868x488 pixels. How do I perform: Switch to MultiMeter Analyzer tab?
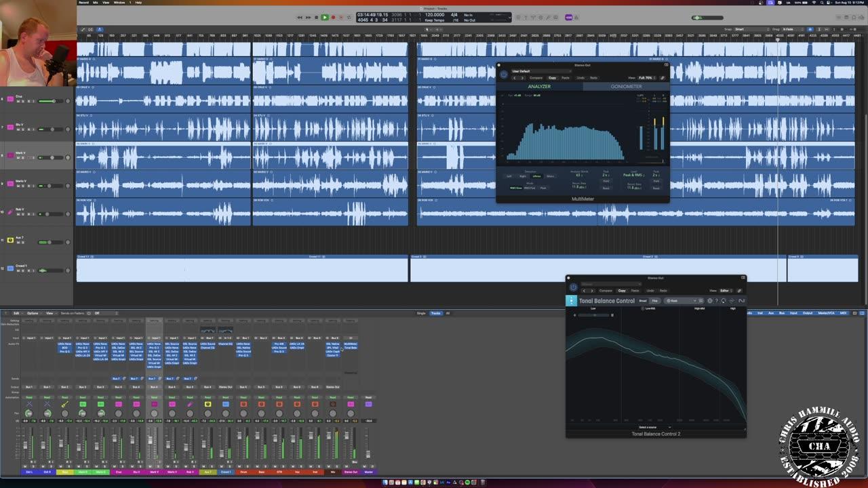pyautogui.click(x=540, y=86)
